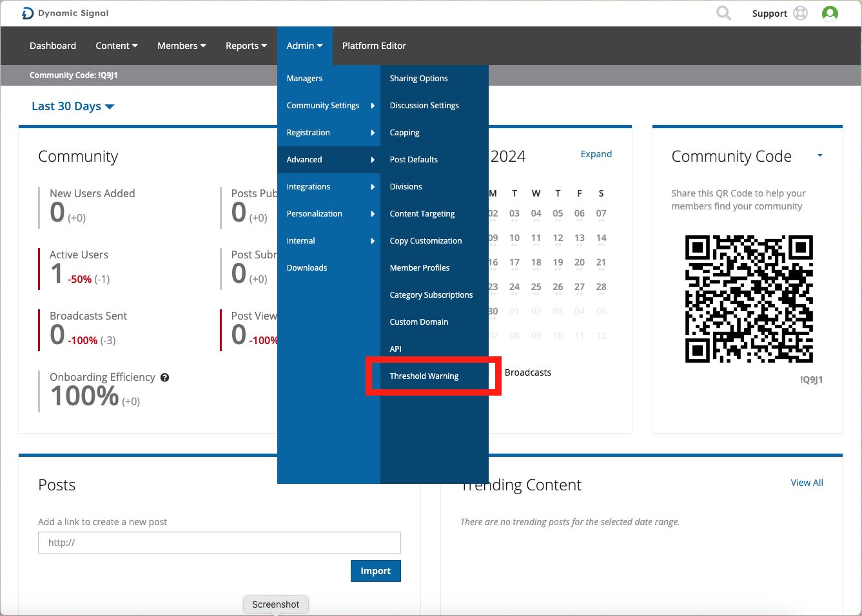Viewport: 862px width, 616px height.
Task: Open the Last 30 Days date range dropdown
Action: tap(73, 106)
